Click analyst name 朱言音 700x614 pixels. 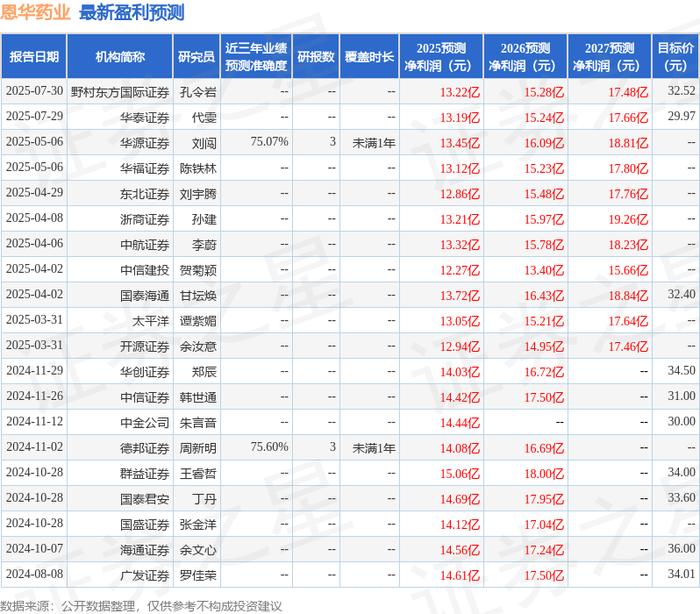[x=198, y=423]
